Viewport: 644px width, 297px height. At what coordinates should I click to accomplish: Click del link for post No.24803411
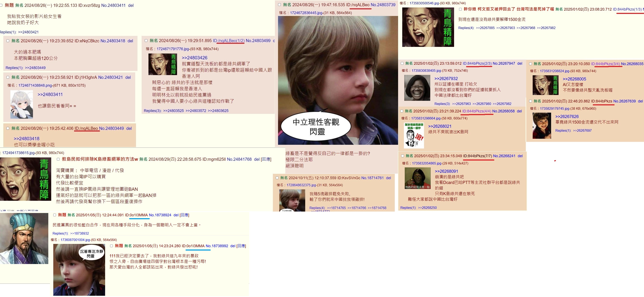pyautogui.click(x=131, y=5)
